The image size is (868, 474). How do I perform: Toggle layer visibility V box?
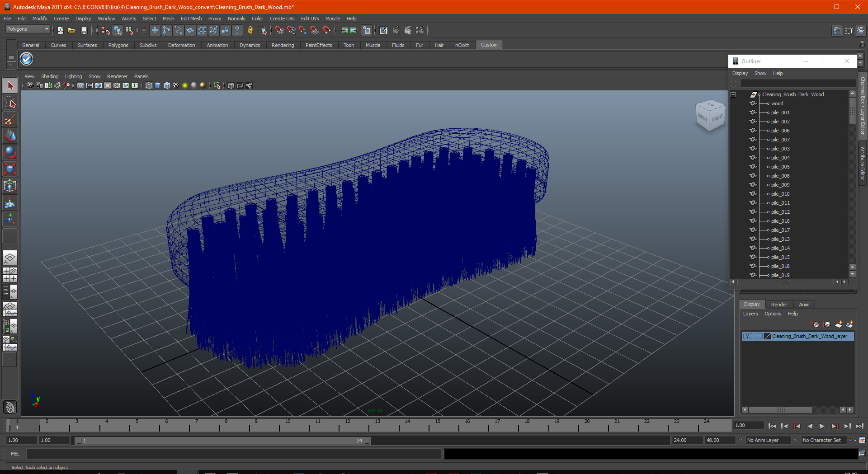[748, 336]
